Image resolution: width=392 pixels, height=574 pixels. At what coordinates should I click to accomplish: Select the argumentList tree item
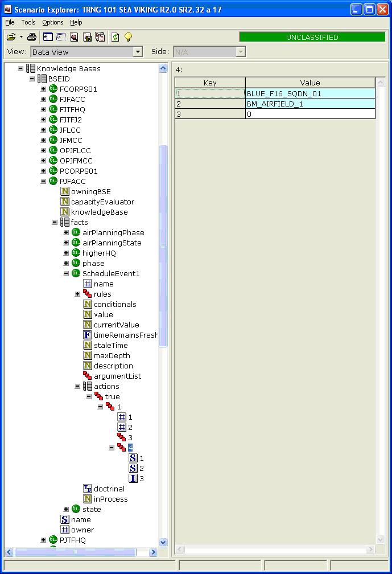(x=117, y=376)
